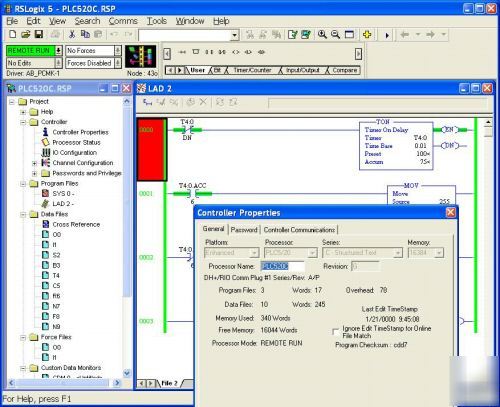The width and height of the screenshot is (500, 407).
Task: Insert examine-if-open contact instruction
Action: pos(222,52)
